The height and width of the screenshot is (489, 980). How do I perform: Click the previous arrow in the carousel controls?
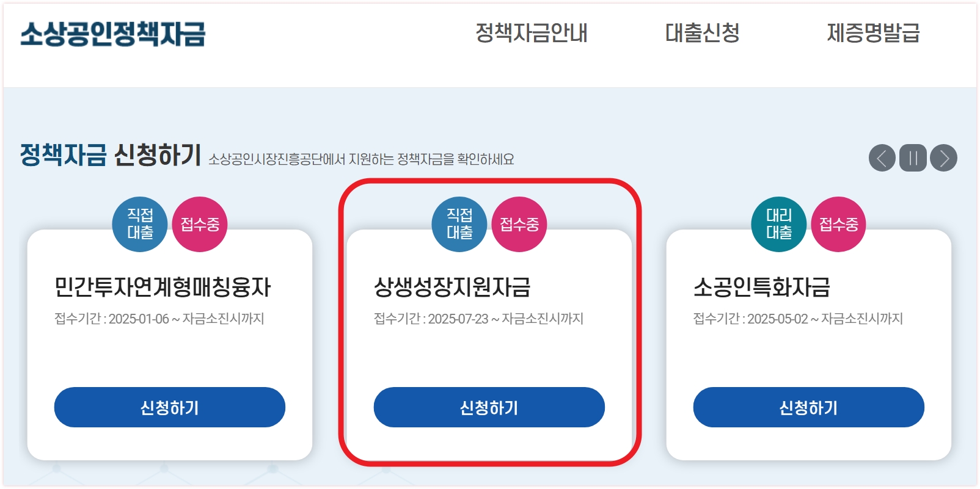pos(883,158)
